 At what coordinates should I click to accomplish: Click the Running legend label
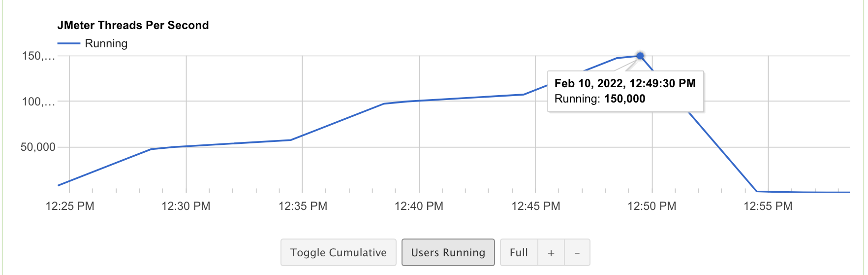click(106, 43)
